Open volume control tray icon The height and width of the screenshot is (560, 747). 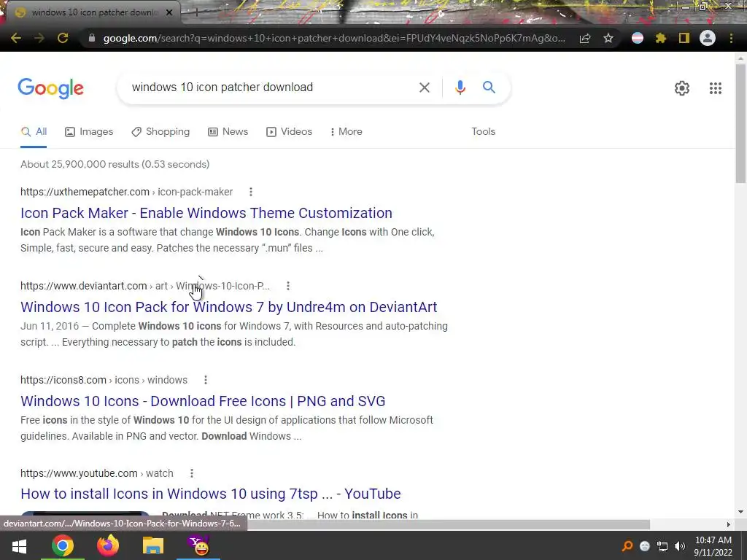pos(680,546)
